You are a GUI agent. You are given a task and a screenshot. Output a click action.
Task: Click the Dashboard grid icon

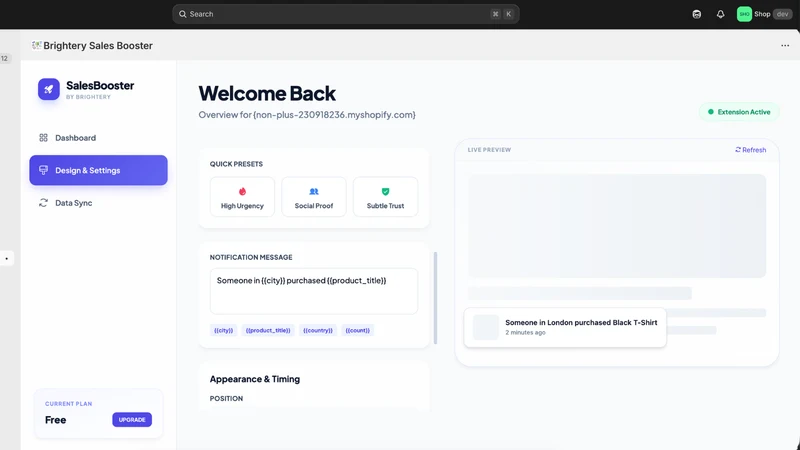(x=43, y=138)
